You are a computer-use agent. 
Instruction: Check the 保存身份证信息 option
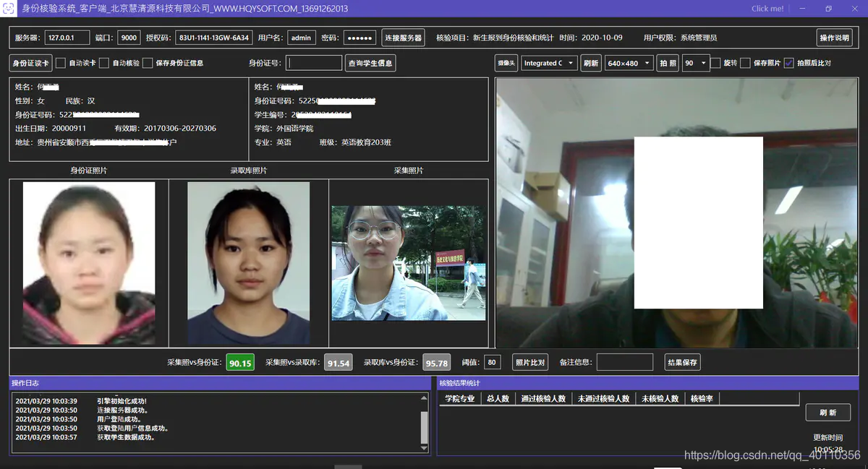[148, 63]
